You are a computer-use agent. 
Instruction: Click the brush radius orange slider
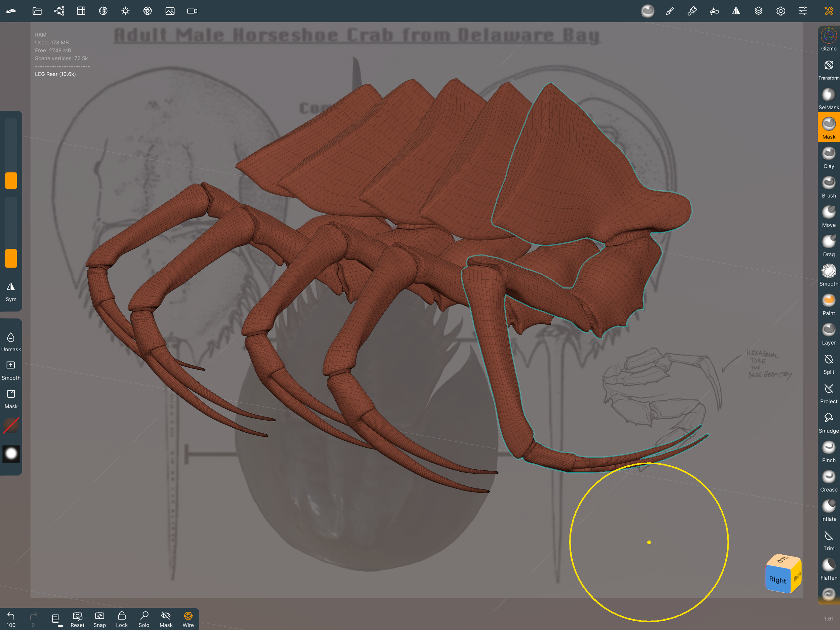[x=11, y=181]
